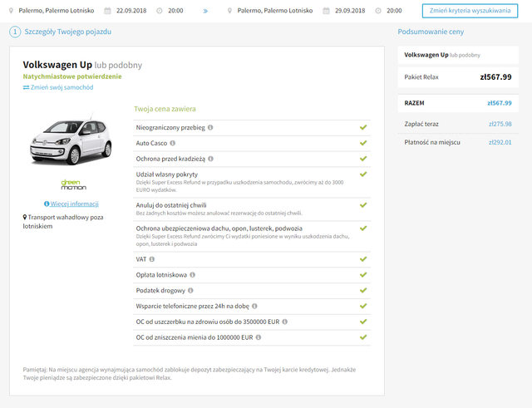Click white Volkswagen Up car image
Image resolution: width=532 pixels, height=408 pixels.
(71, 140)
